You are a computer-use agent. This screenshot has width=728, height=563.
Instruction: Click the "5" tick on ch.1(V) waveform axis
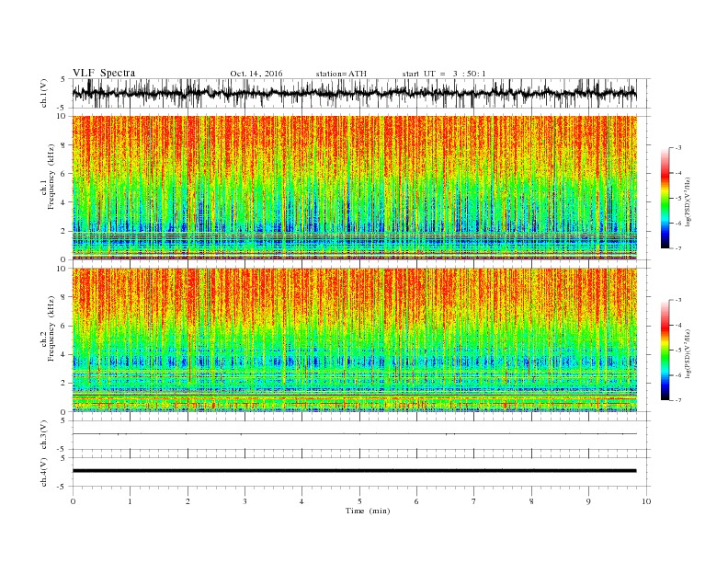click(x=63, y=79)
